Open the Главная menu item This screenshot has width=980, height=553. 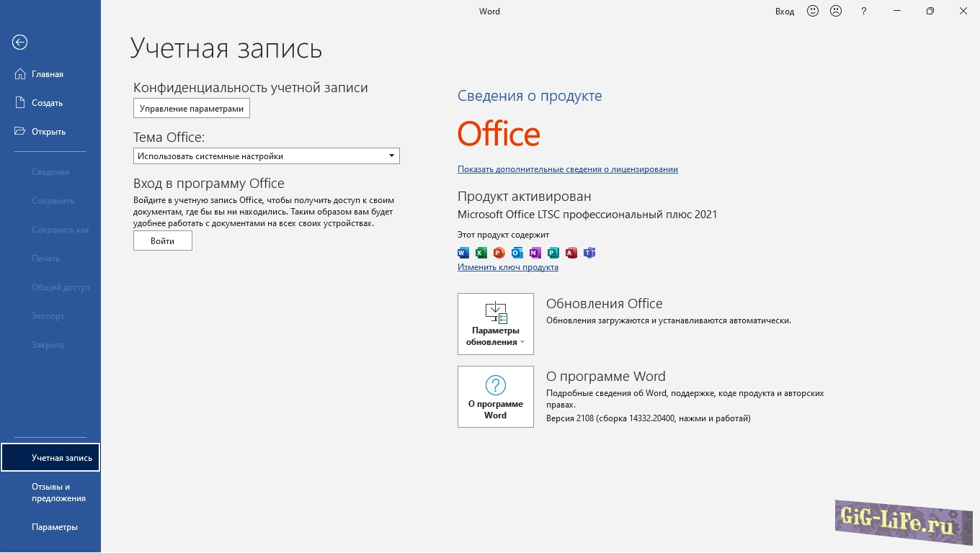point(47,74)
